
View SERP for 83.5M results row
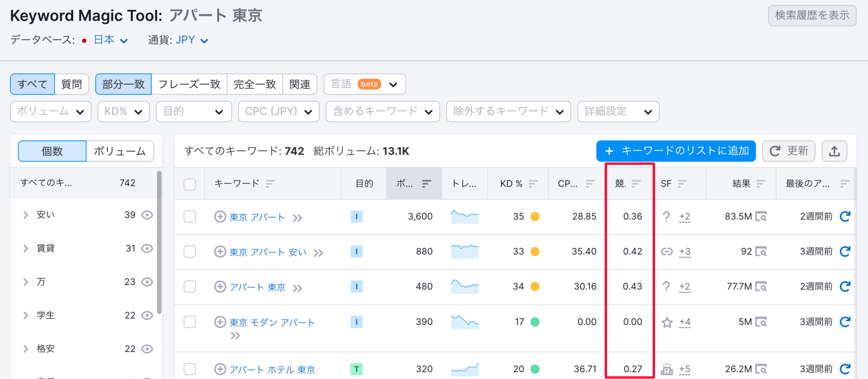pyautogui.click(x=761, y=216)
